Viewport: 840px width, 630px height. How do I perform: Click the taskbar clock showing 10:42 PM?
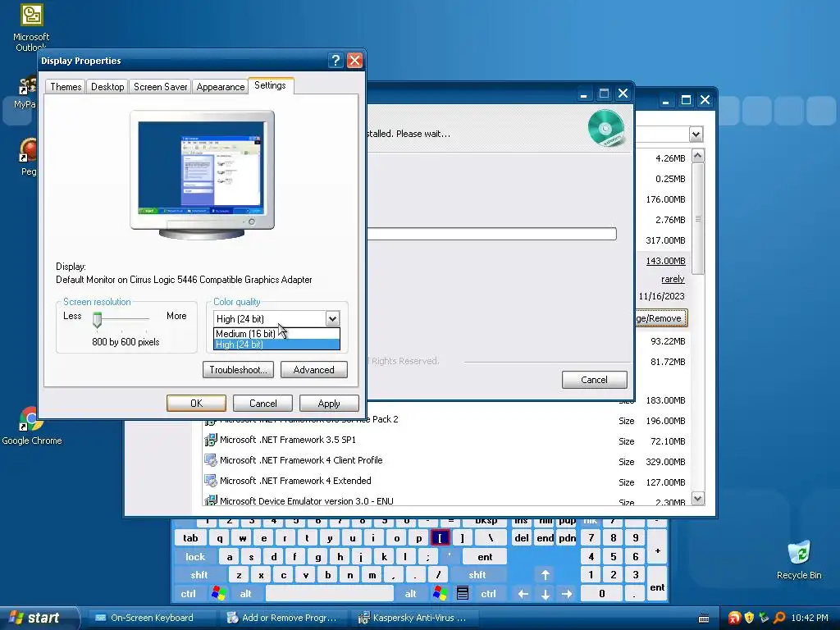(x=810, y=618)
